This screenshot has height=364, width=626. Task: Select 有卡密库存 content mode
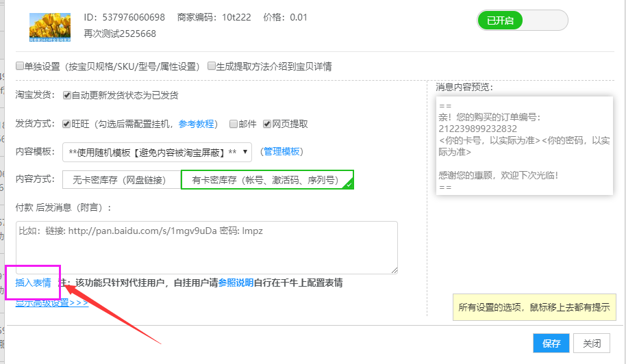tap(266, 180)
